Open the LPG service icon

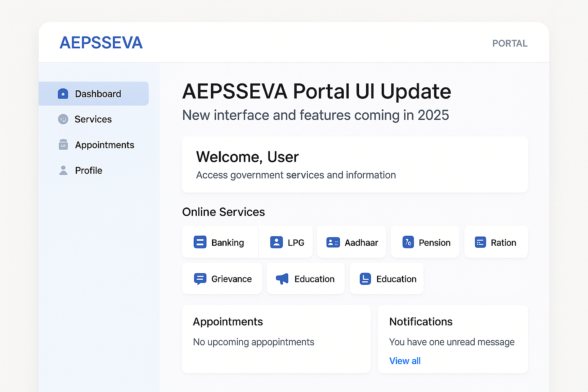[x=277, y=242]
